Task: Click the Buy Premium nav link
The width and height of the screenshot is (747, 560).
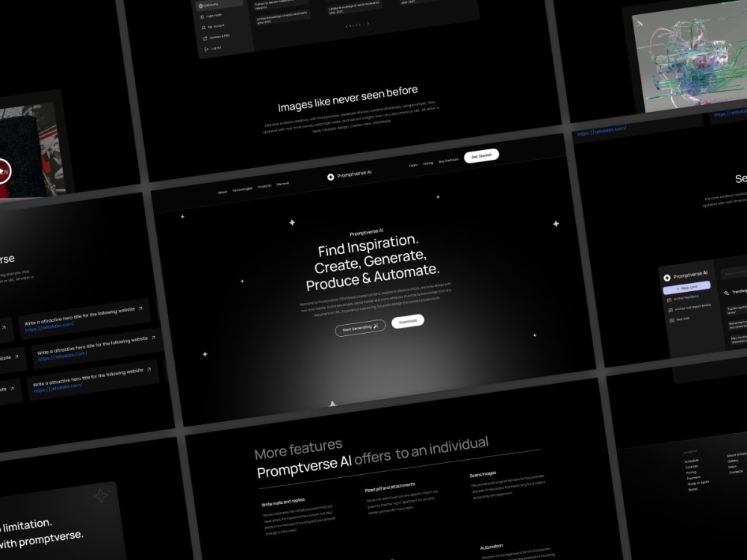Action: pyautogui.click(x=448, y=160)
